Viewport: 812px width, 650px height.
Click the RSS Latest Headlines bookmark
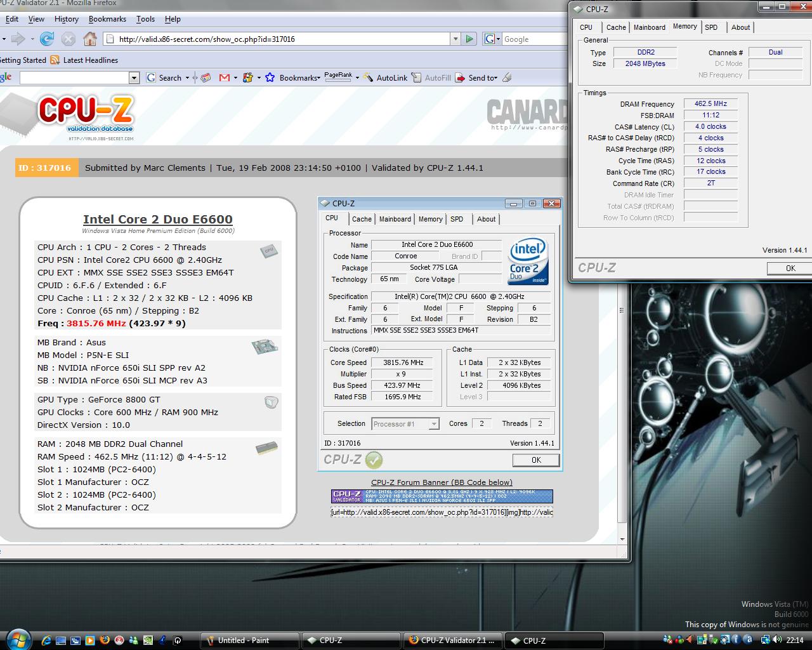(84, 60)
